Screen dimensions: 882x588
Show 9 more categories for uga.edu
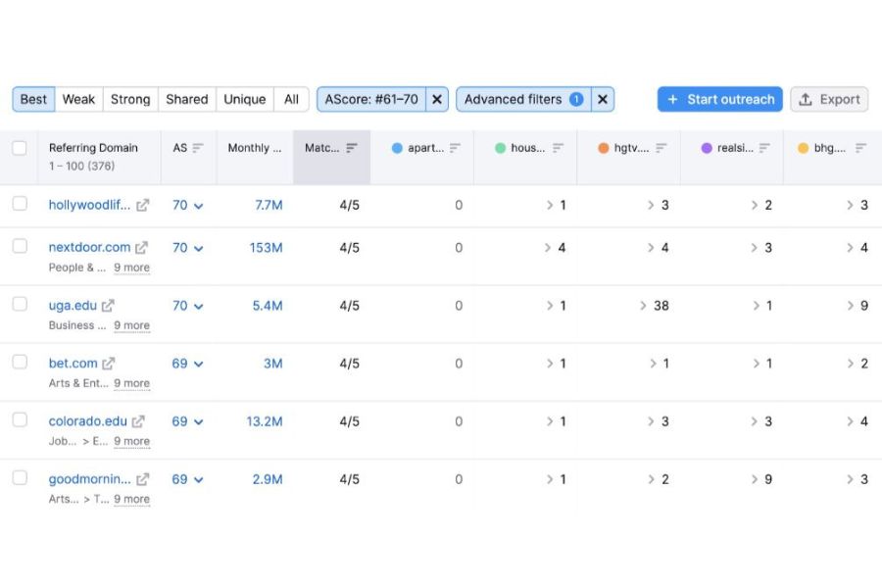pos(131,325)
